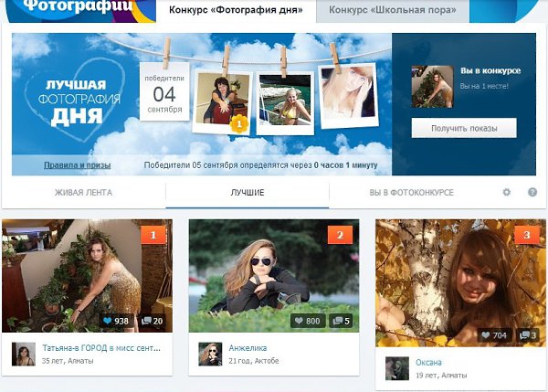
Task: Open the settings gear icon
Action: pos(507,193)
